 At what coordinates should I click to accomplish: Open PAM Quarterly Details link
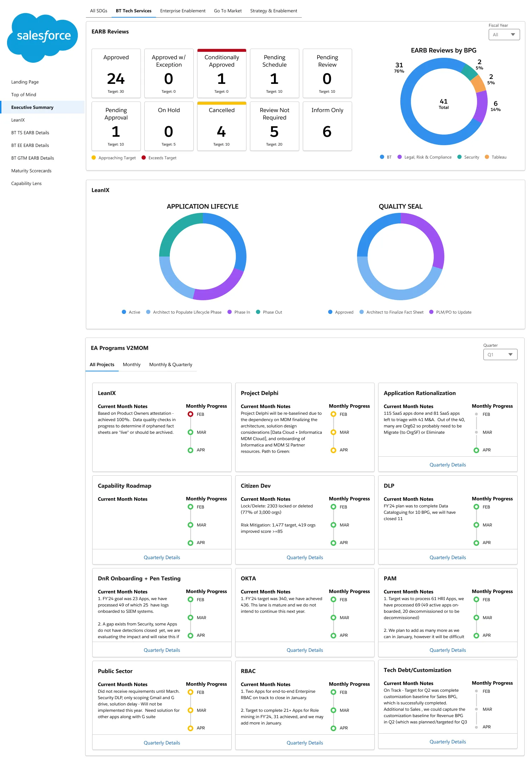coord(447,650)
